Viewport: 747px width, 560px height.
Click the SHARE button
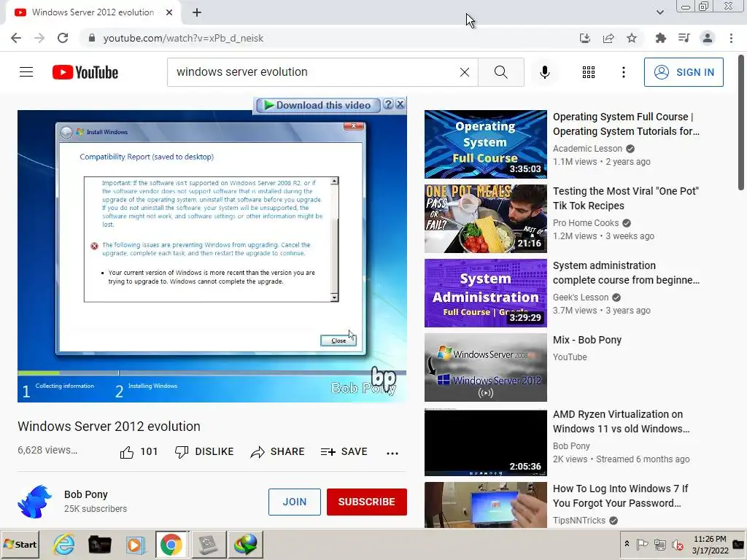click(277, 452)
